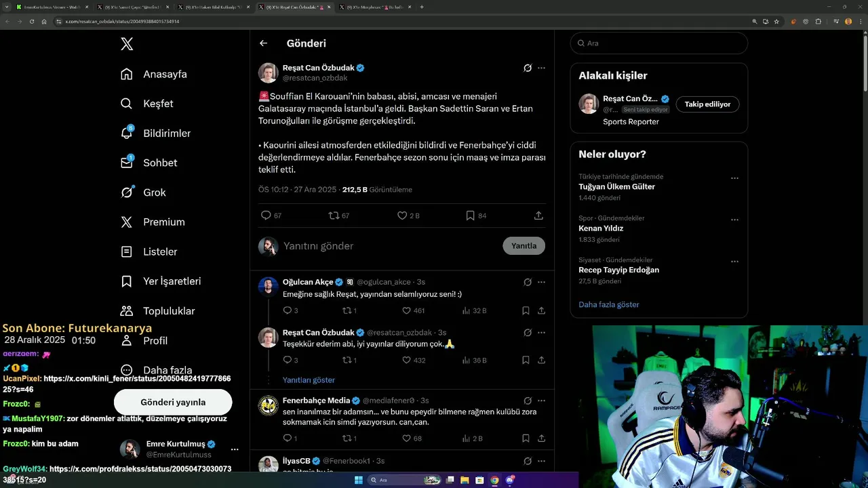Bookmark Fenerbahçe Media's reply
The image size is (868, 488).
pos(526,439)
